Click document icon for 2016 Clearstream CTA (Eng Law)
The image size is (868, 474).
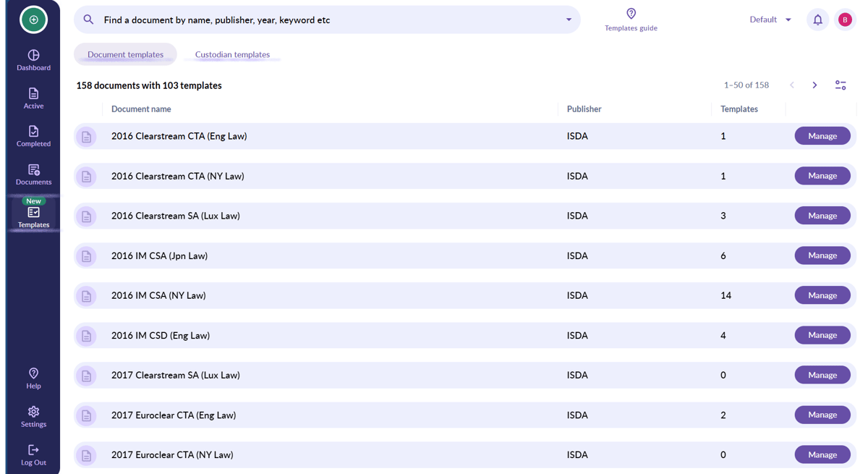pyautogui.click(x=86, y=136)
